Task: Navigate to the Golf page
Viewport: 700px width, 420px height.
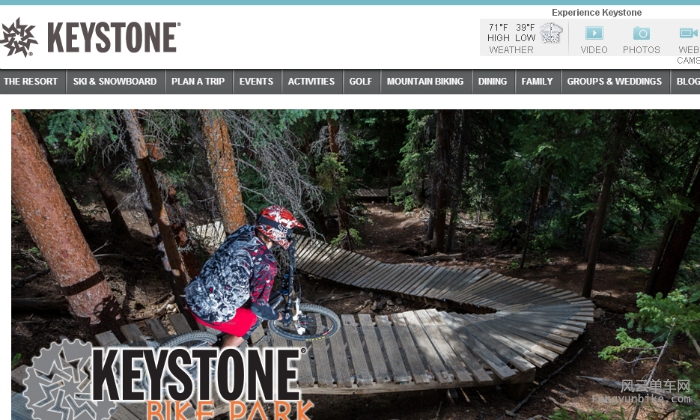Action: pos(360,82)
